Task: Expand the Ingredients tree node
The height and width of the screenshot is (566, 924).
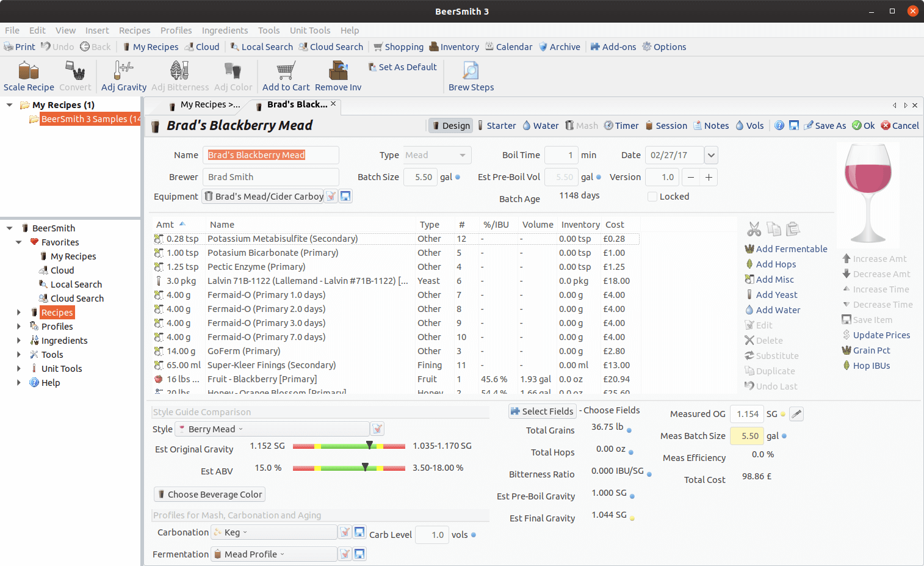Action: (19, 341)
